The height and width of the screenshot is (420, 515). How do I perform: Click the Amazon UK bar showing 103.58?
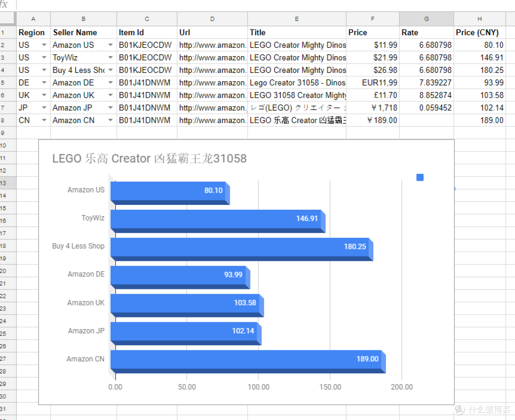(187, 306)
